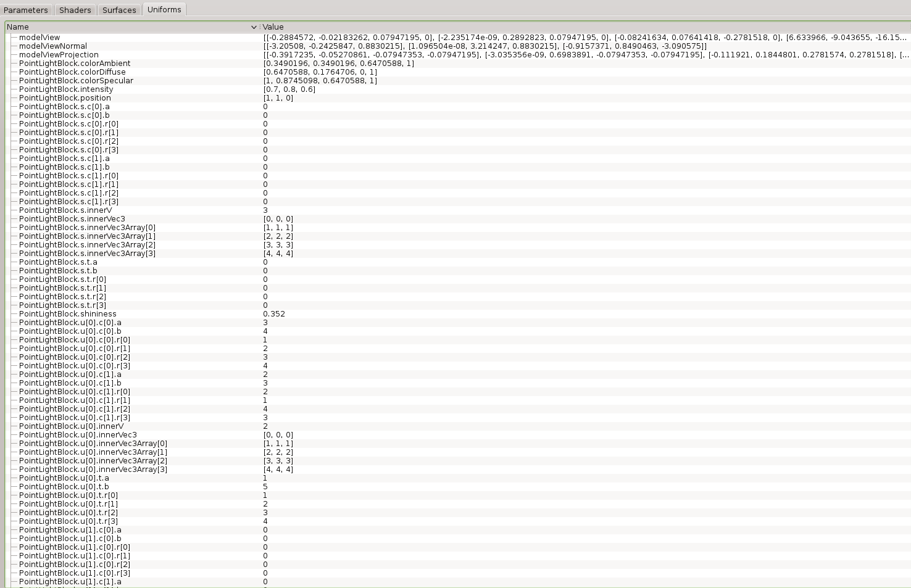The width and height of the screenshot is (911, 588).
Task: Select the modelView uniform row
Action: point(457,38)
